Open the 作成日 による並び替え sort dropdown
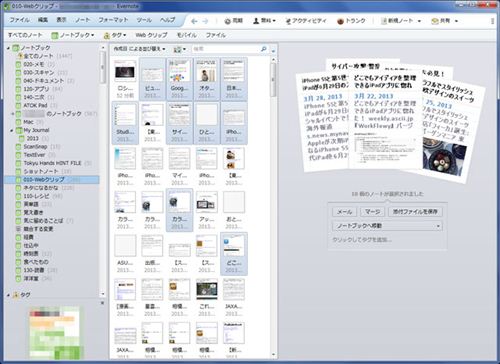 click(x=139, y=49)
